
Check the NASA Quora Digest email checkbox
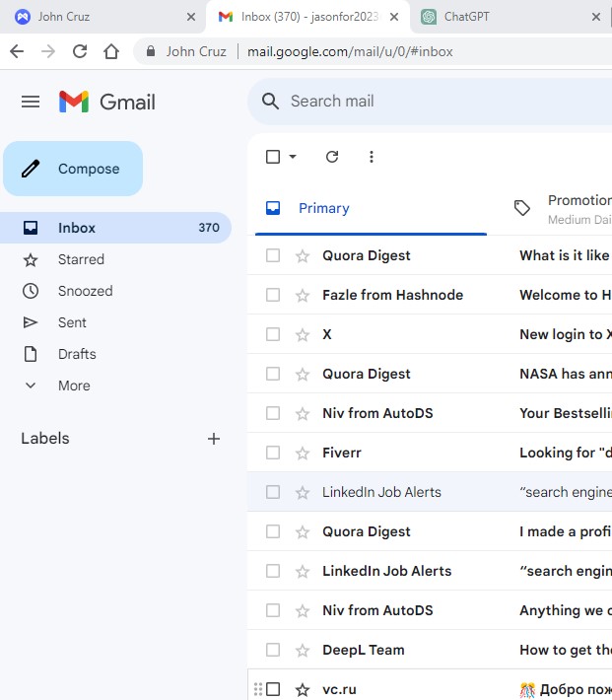point(273,374)
